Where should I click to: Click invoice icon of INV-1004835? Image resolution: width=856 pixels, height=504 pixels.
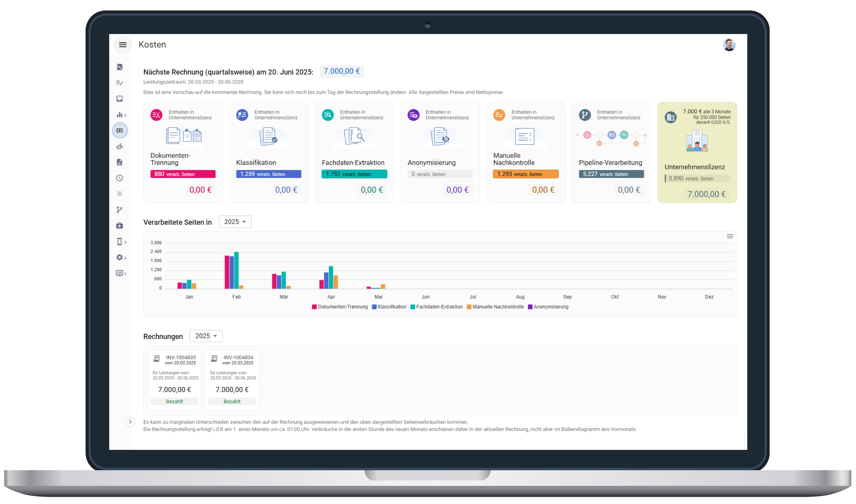coord(156,358)
